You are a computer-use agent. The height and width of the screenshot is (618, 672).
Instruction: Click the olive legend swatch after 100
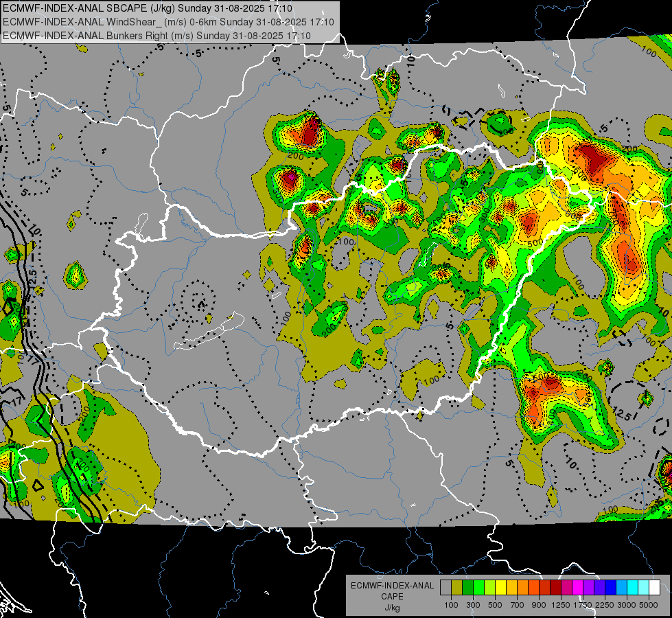pos(457,588)
